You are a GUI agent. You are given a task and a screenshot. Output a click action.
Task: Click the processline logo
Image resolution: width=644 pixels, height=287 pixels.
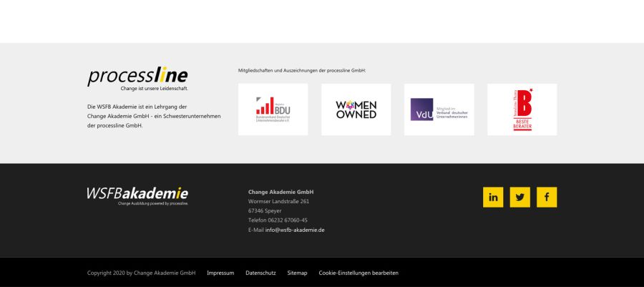pos(137,79)
